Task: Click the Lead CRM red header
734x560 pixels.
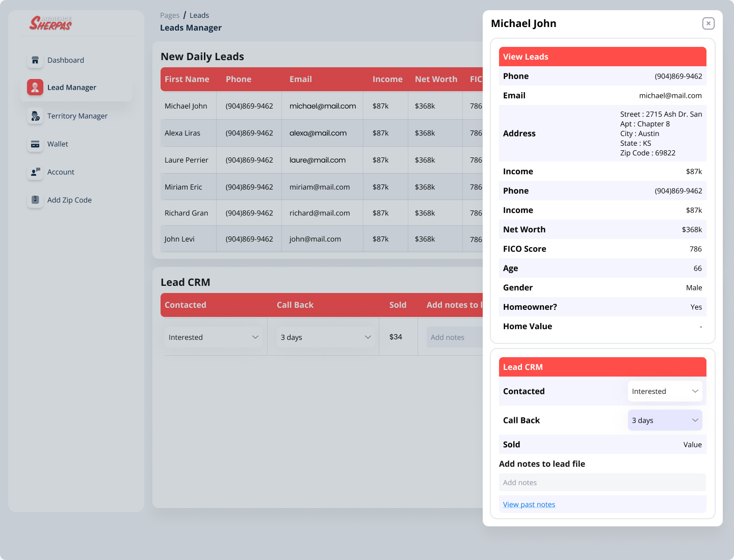Action: coord(602,367)
